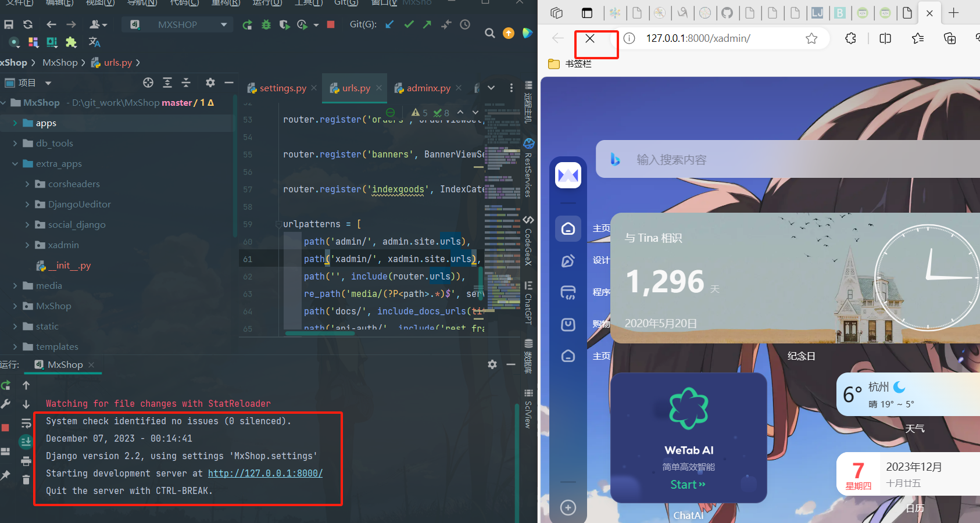Viewport: 980px width, 523px height.
Task: Toggle scroll to end in Run console
Action: [26, 442]
